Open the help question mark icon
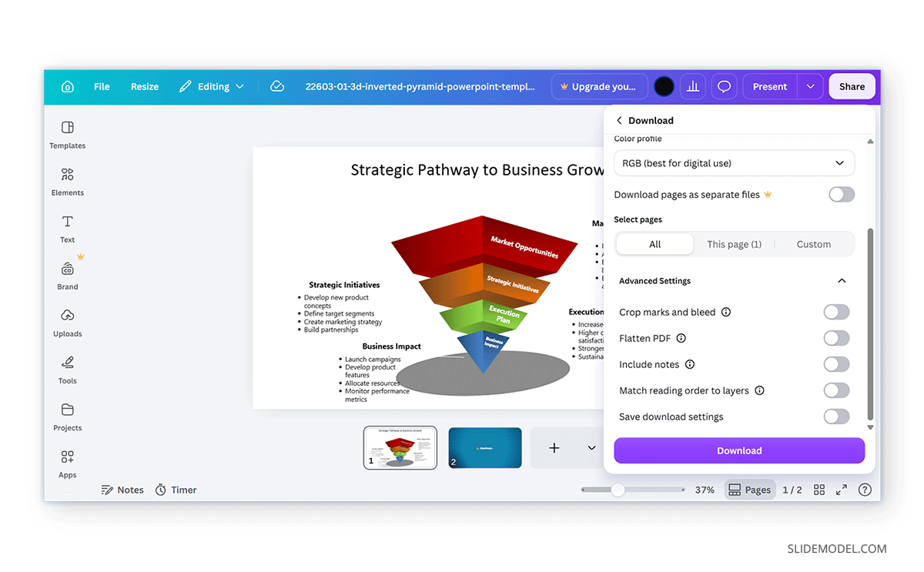The width and height of the screenshot is (924, 572). point(865,490)
